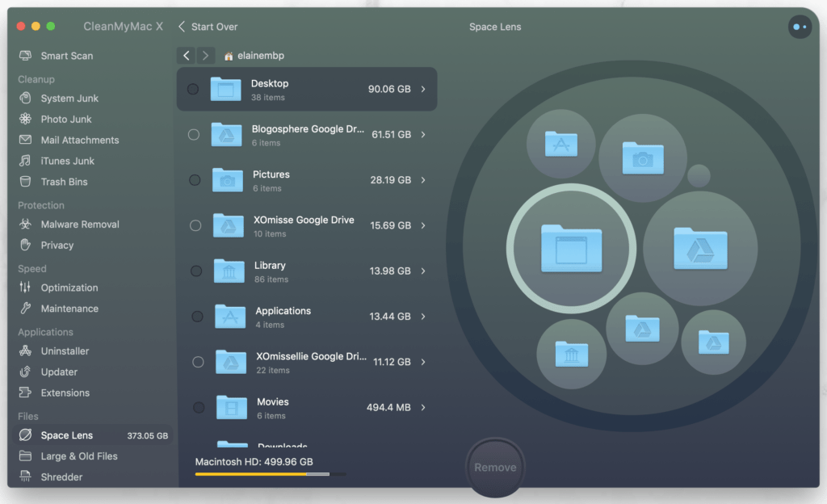Click the Large & Old Files icon
This screenshot has width=827, height=504.
(x=25, y=456)
